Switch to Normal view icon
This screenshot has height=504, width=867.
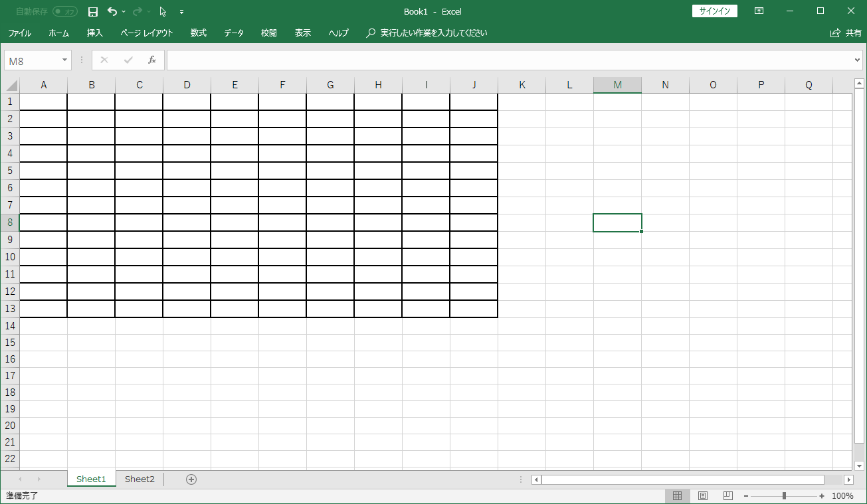click(677, 496)
